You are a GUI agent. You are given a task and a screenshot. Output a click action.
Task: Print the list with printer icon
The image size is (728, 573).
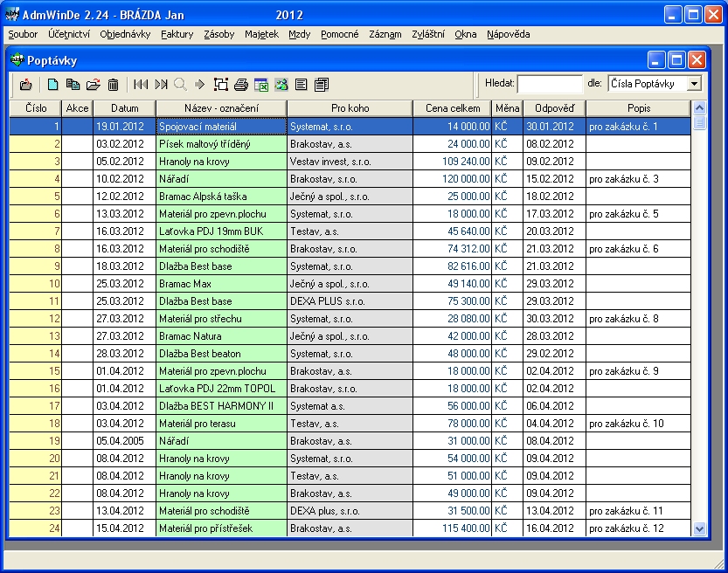click(x=241, y=85)
